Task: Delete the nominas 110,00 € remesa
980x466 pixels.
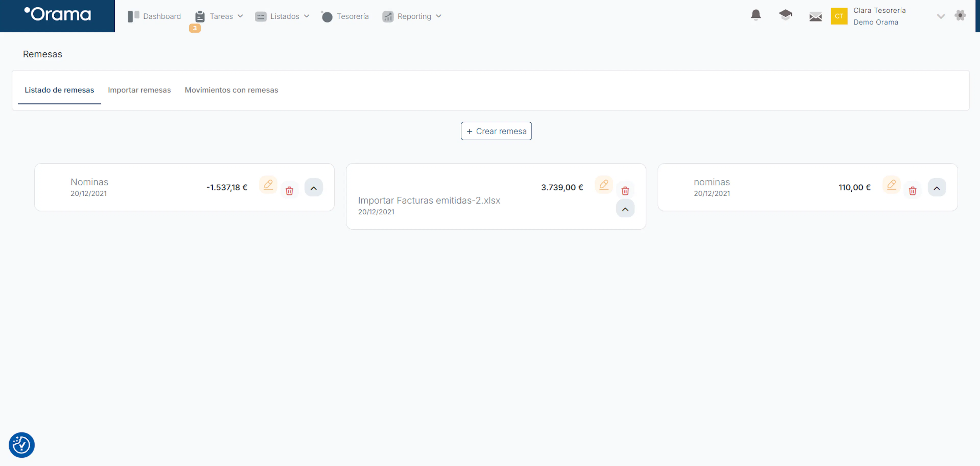Action: 912,191
